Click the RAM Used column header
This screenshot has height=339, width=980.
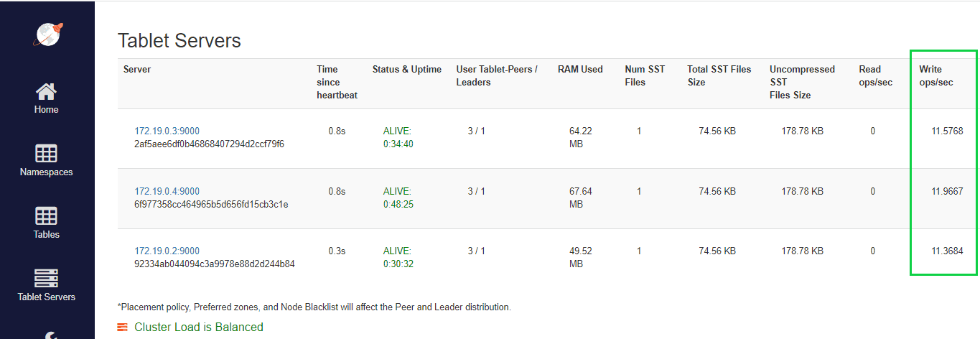pyautogui.click(x=580, y=70)
